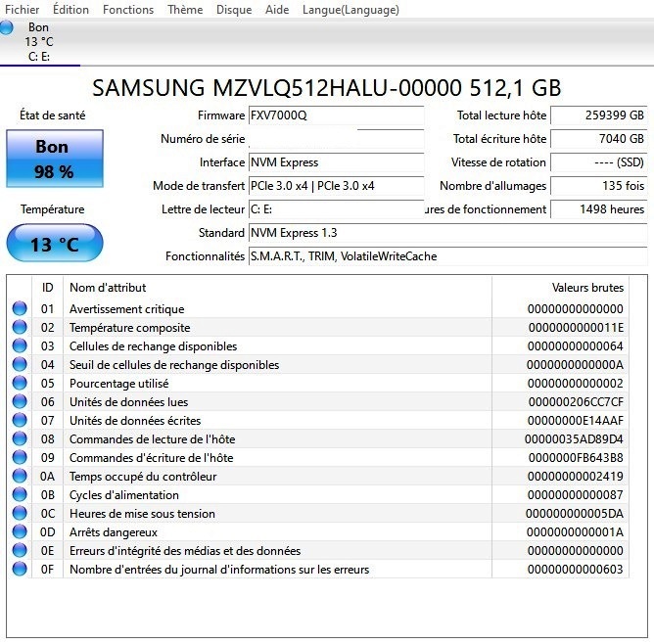Select the Temps occupé du contrôleur row
The width and height of the screenshot is (654, 644).
pyautogui.click(x=142, y=477)
